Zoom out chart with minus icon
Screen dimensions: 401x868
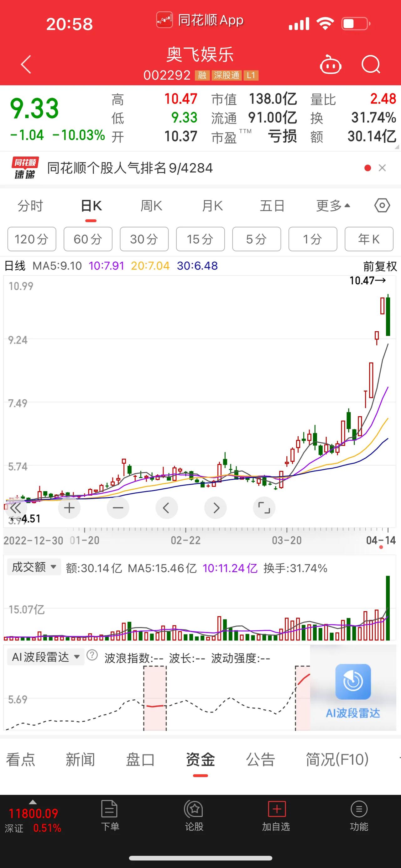(x=118, y=508)
